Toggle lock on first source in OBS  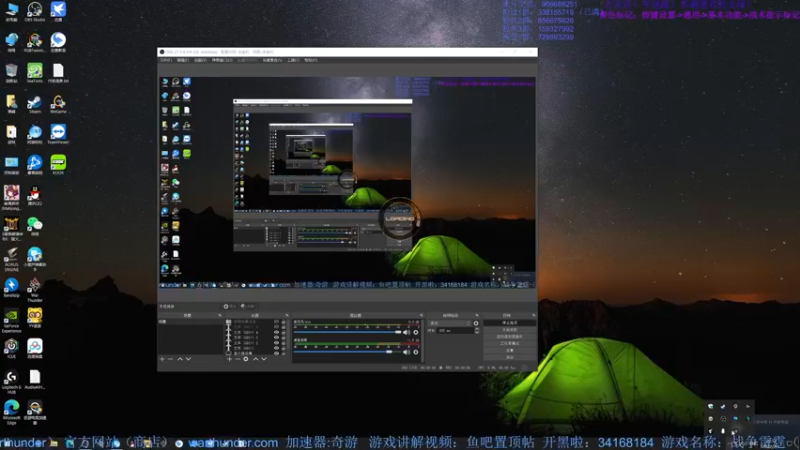283,322
